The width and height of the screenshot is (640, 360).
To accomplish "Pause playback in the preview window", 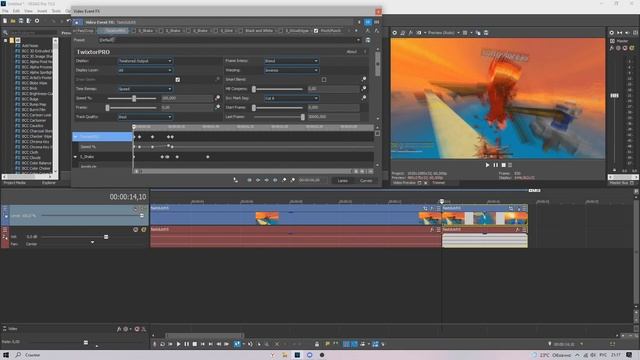I will [x=496, y=165].
